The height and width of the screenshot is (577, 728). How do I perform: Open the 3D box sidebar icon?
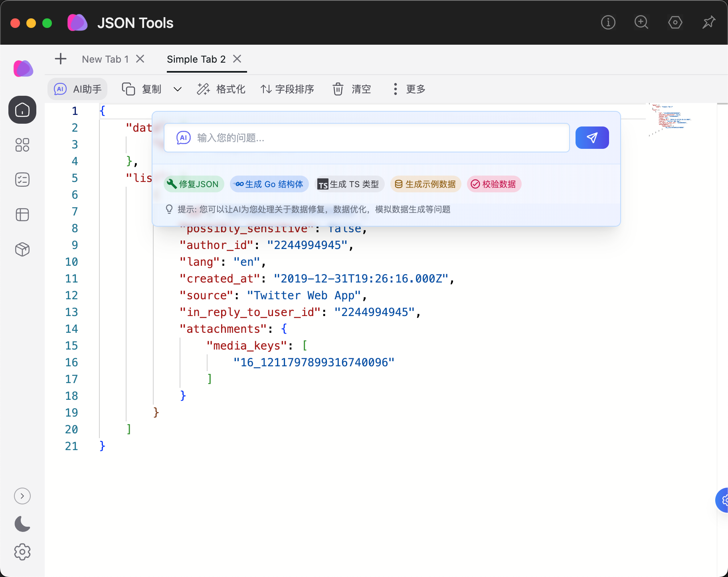[x=22, y=249]
